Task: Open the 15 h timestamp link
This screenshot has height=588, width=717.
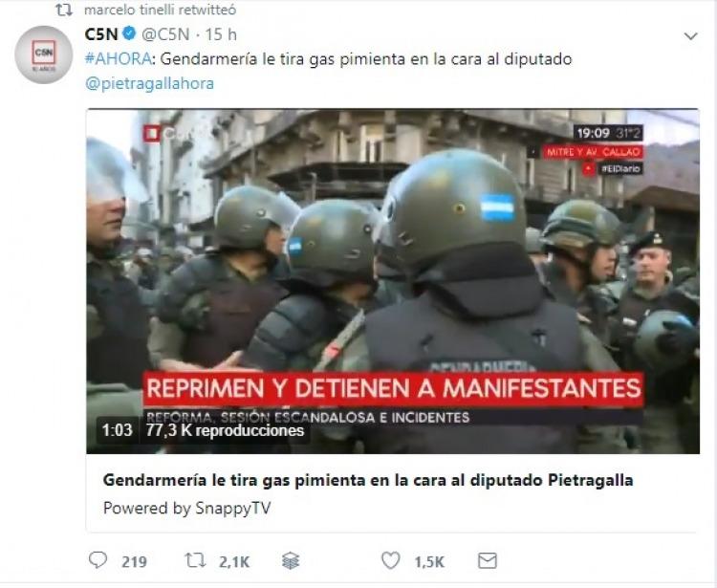Action: [221, 34]
